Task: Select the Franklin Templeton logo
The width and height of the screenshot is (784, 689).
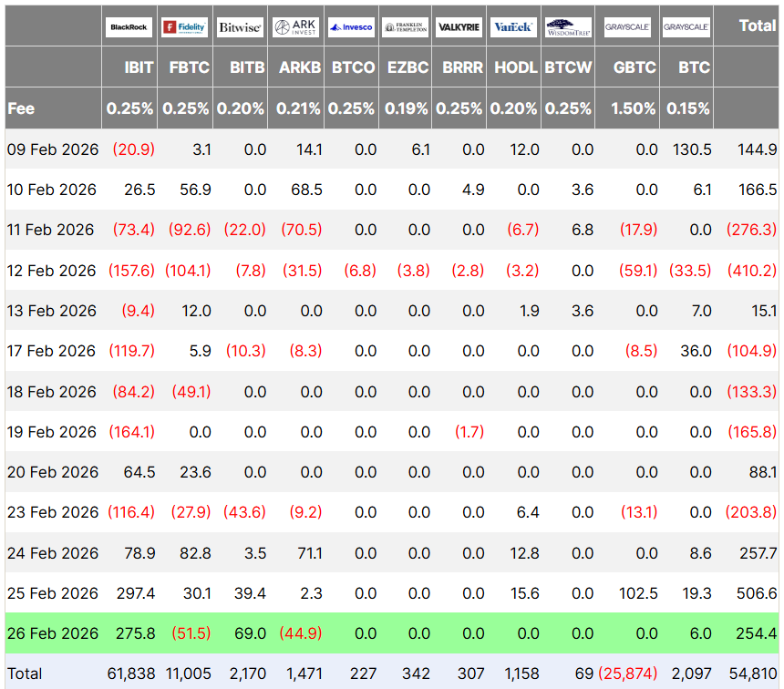Action: [x=406, y=27]
